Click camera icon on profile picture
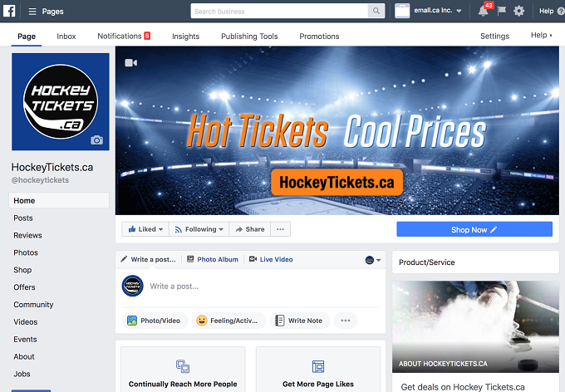The width and height of the screenshot is (565, 392). coord(96,140)
